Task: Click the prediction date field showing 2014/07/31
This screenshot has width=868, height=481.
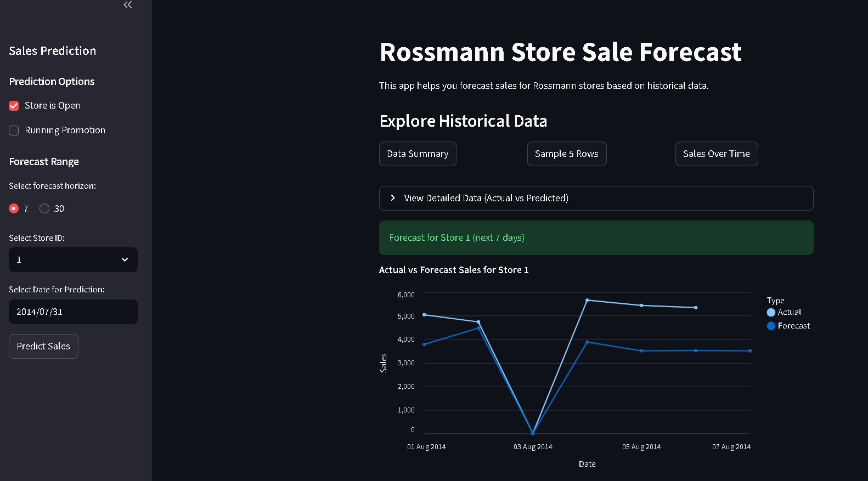Action: [73, 312]
